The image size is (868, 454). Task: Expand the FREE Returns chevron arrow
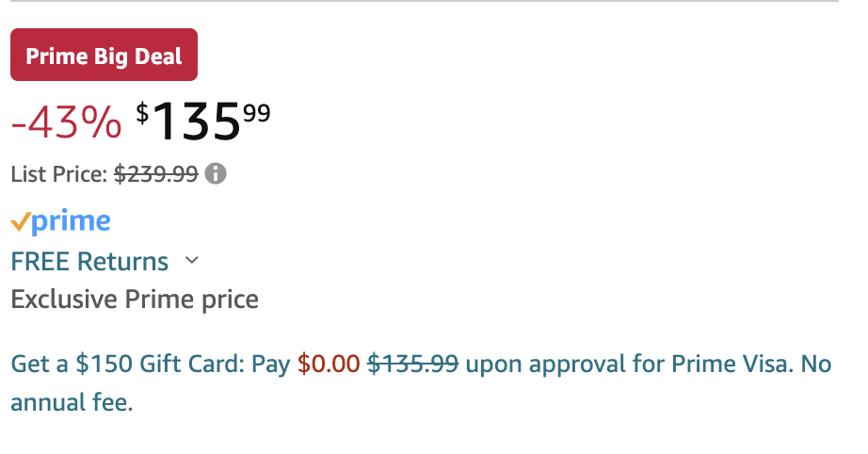pos(191,260)
